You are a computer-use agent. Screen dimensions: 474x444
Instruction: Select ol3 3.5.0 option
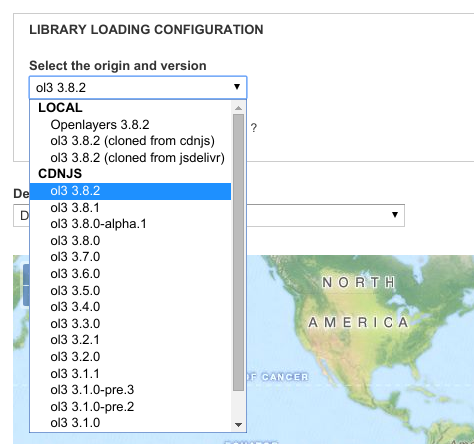[x=130, y=290]
